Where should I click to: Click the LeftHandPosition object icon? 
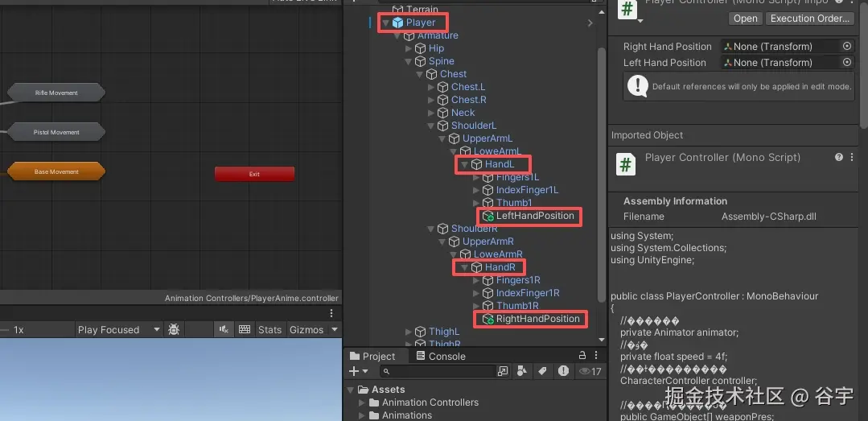point(487,216)
